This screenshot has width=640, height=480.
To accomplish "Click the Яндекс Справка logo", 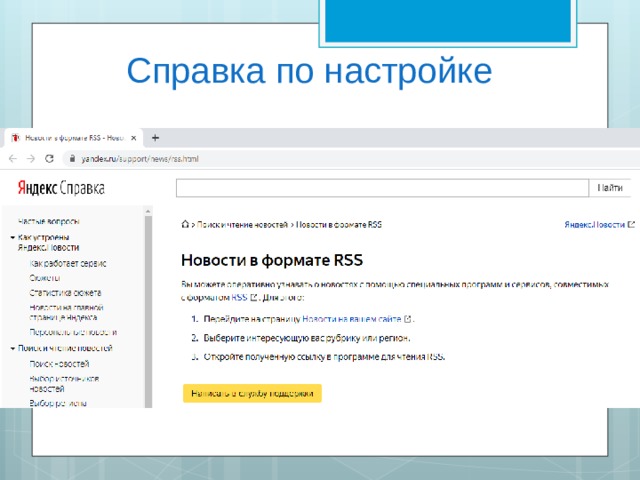I will point(61,188).
